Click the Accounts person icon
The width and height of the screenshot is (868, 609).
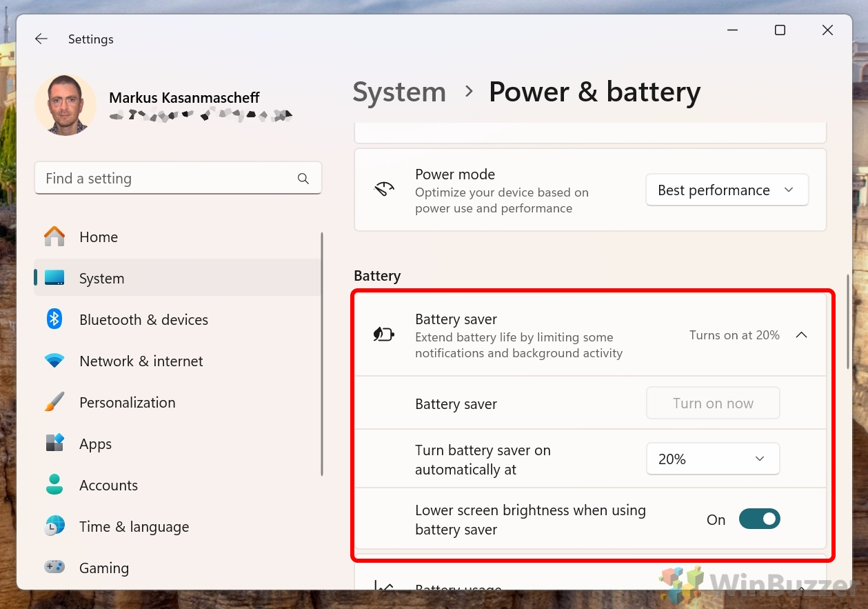click(54, 485)
